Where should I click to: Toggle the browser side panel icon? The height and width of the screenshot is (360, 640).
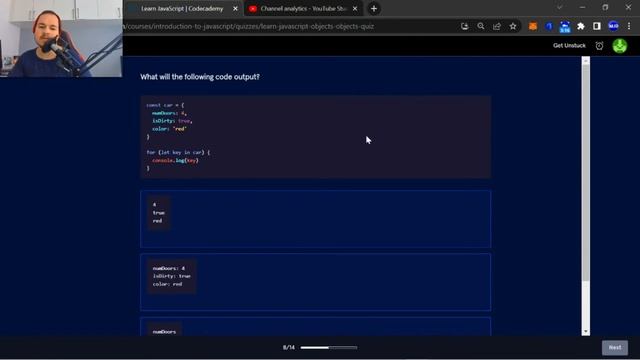(597, 27)
